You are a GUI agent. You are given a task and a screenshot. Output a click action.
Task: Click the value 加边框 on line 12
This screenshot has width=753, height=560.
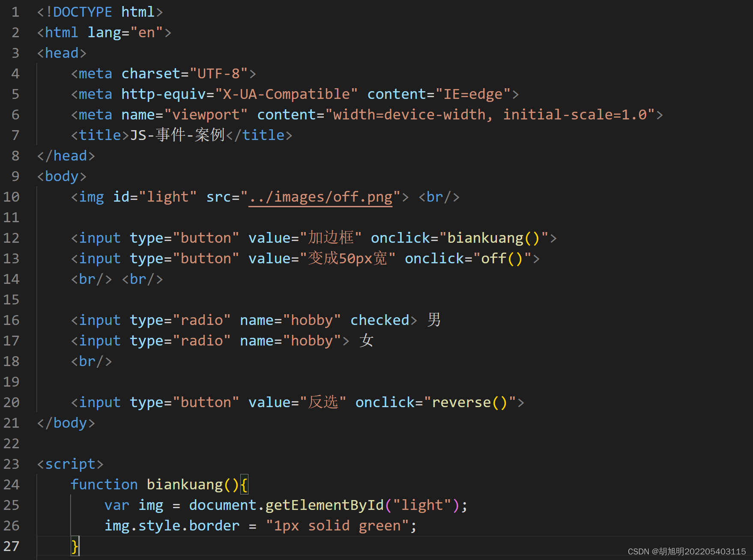pyautogui.click(x=331, y=238)
